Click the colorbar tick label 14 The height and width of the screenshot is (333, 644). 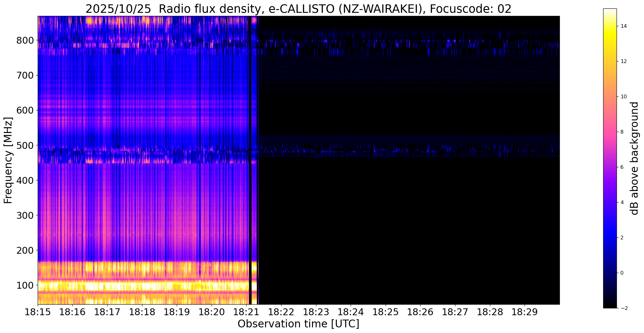point(624,26)
